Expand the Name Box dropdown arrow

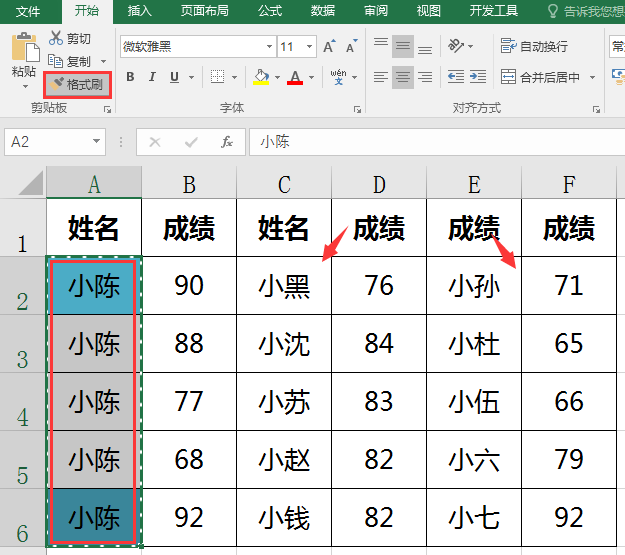point(96,142)
